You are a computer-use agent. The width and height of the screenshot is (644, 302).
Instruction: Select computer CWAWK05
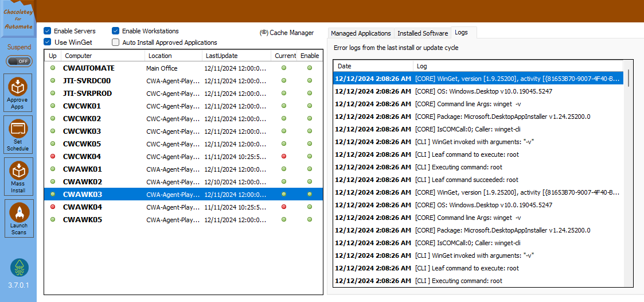click(x=183, y=219)
